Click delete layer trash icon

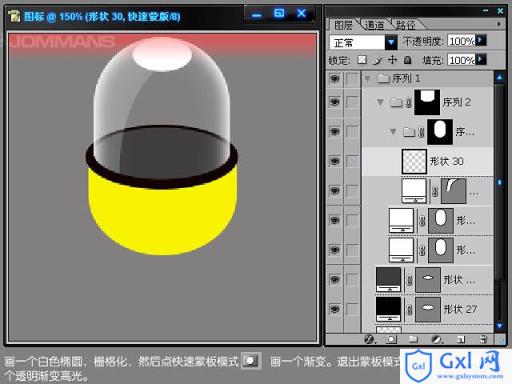(x=483, y=339)
